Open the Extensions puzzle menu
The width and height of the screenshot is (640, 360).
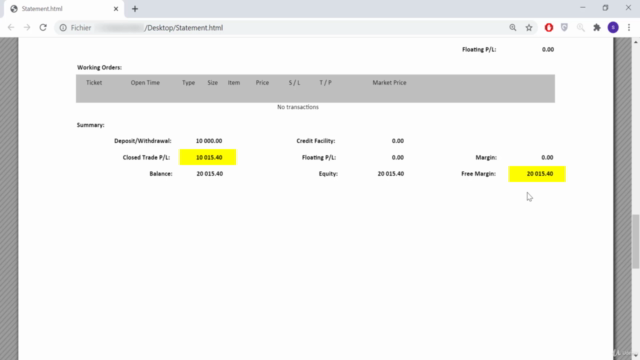597,28
